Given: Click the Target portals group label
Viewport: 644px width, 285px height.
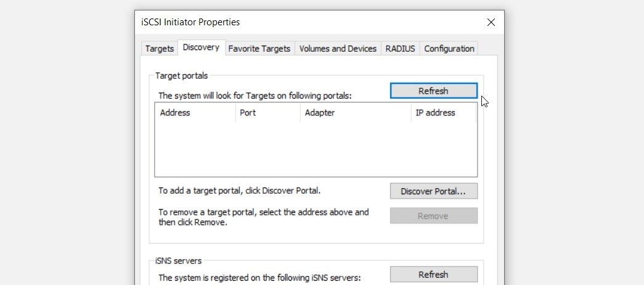Looking at the screenshot, I should pos(182,76).
